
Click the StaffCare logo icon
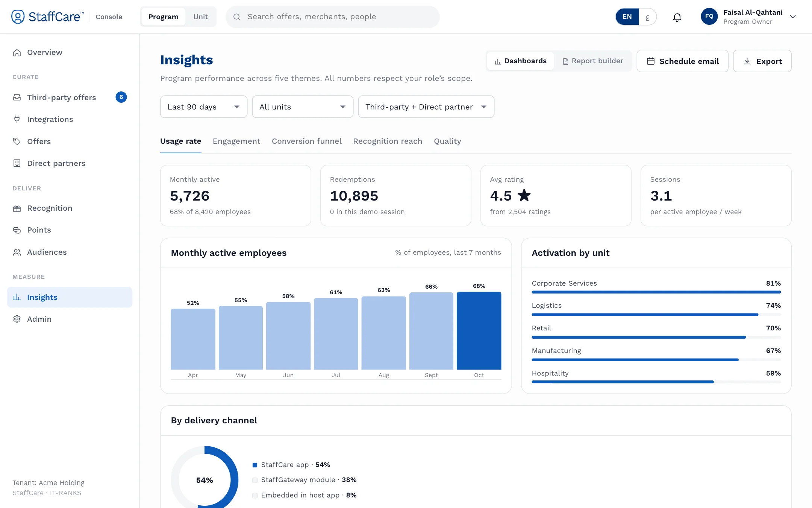coord(18,17)
